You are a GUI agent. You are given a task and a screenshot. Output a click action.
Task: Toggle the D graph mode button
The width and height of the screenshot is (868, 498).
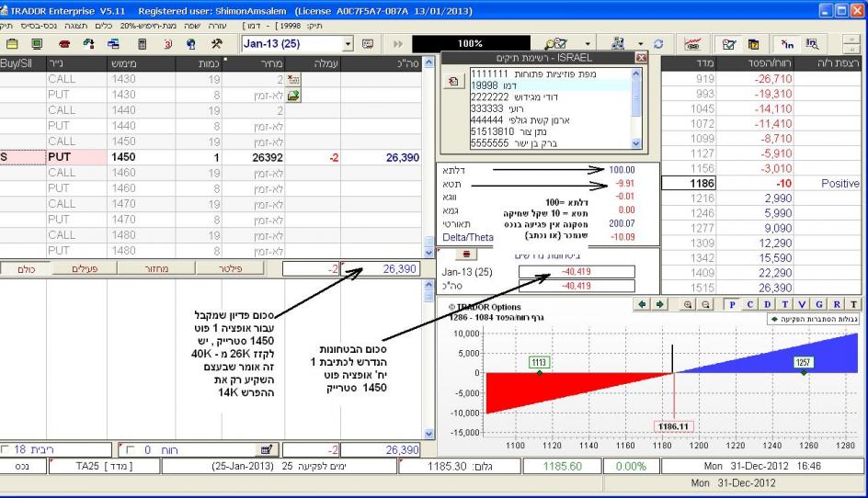click(x=767, y=304)
